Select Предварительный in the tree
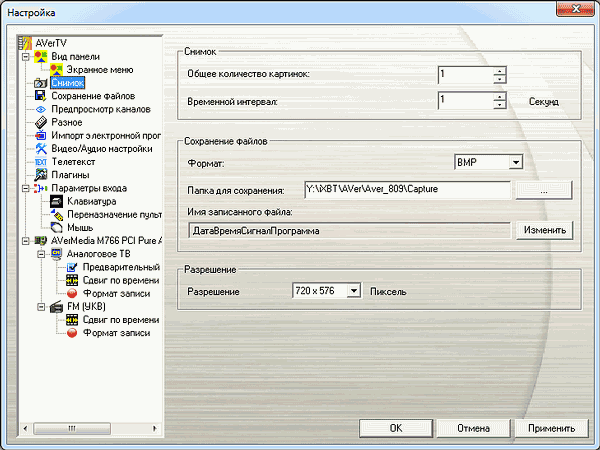This screenshot has width=600, height=450. point(121,267)
